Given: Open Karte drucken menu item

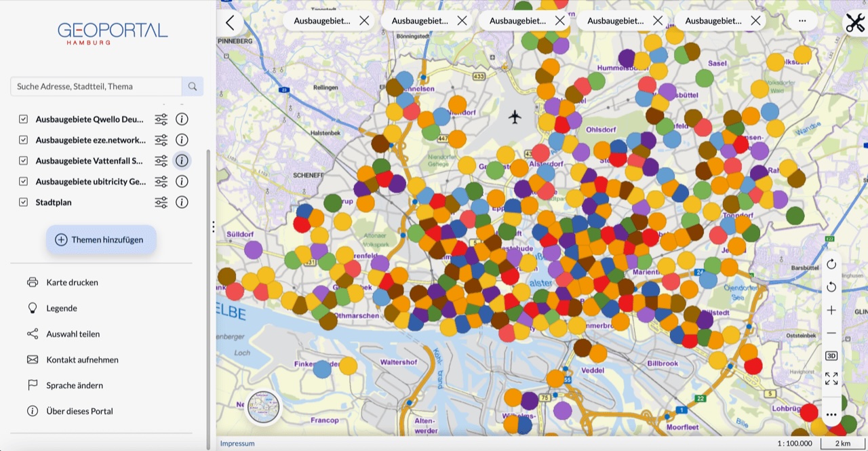Looking at the screenshot, I should coord(72,282).
